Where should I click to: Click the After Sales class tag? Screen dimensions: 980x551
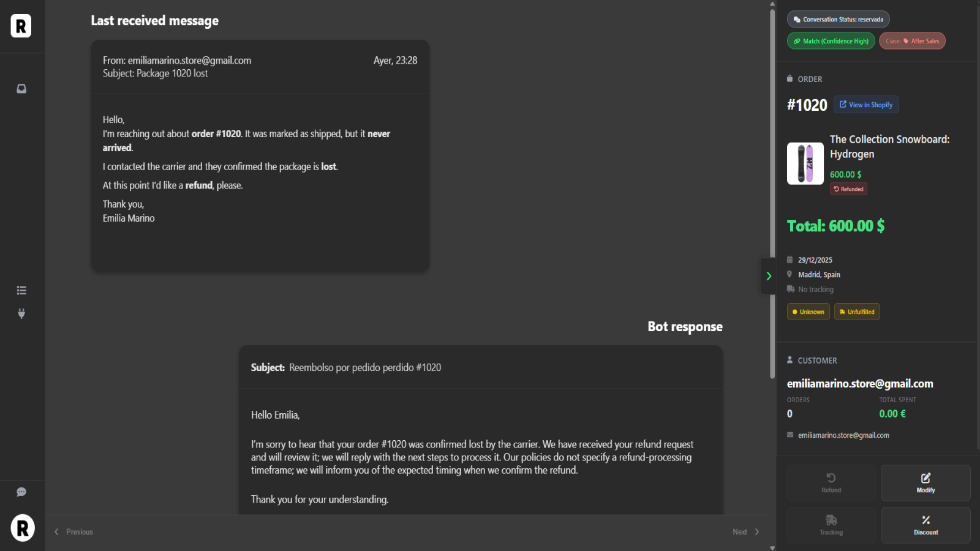click(x=912, y=41)
